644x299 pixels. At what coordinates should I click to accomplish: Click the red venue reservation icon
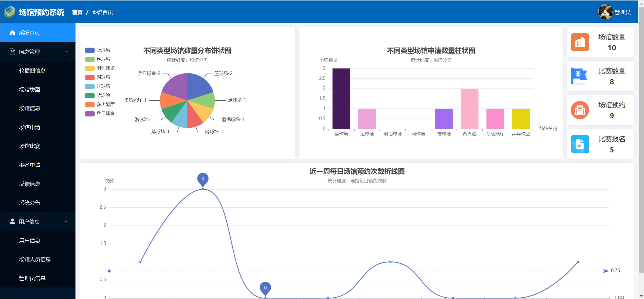click(580, 110)
